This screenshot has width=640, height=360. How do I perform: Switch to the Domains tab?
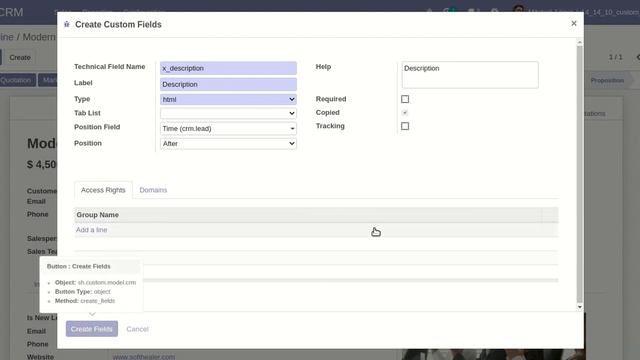[x=153, y=190]
